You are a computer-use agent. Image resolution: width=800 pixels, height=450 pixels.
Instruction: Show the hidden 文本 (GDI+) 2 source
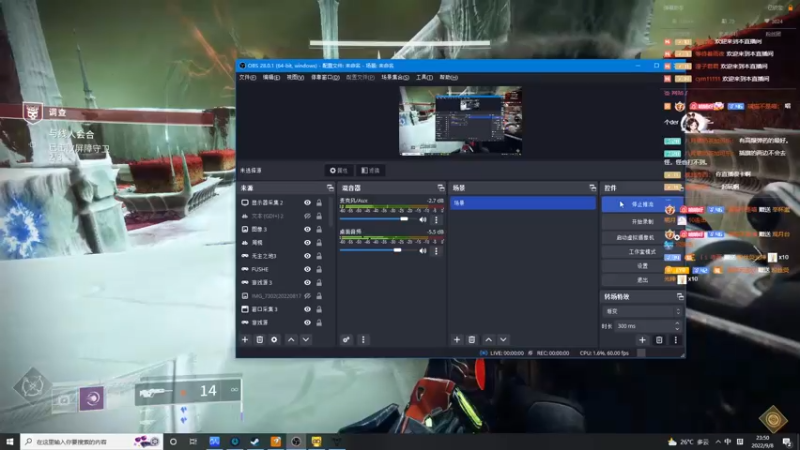tap(307, 216)
